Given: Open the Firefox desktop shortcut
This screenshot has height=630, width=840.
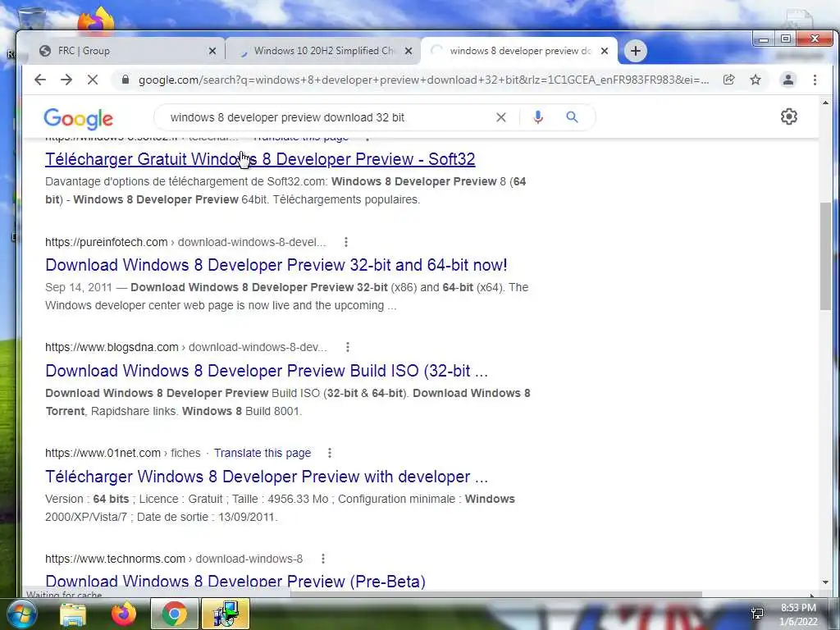Looking at the screenshot, I should pos(95,20).
